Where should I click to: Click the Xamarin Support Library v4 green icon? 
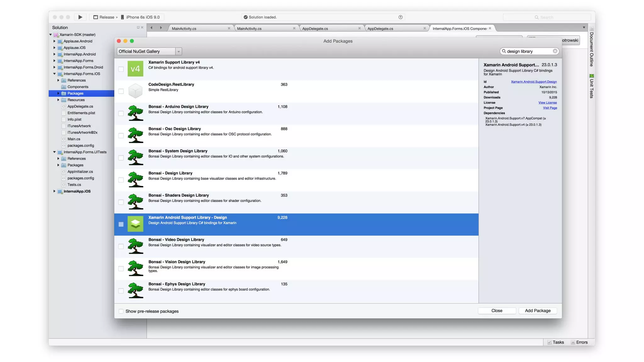(x=135, y=69)
